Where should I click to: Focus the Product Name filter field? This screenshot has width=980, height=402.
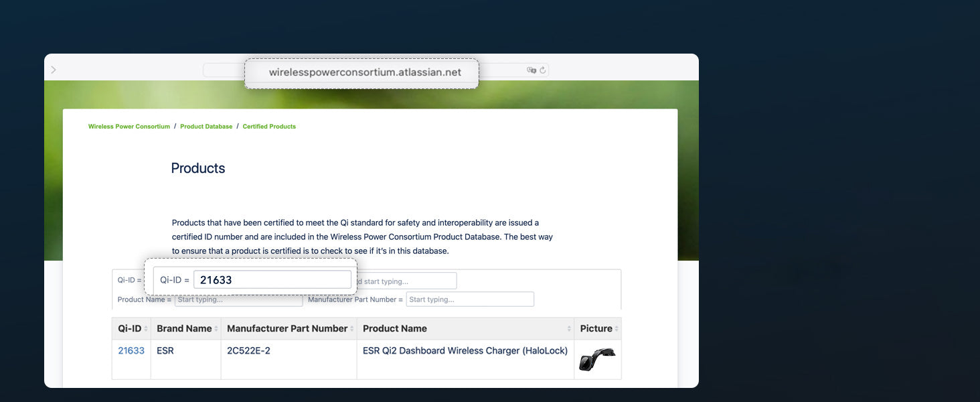pos(238,300)
